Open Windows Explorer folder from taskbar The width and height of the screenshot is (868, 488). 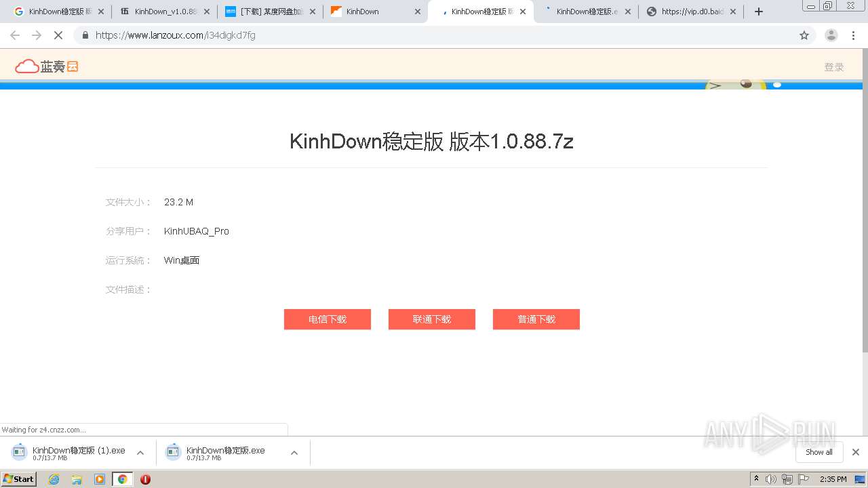click(x=77, y=479)
